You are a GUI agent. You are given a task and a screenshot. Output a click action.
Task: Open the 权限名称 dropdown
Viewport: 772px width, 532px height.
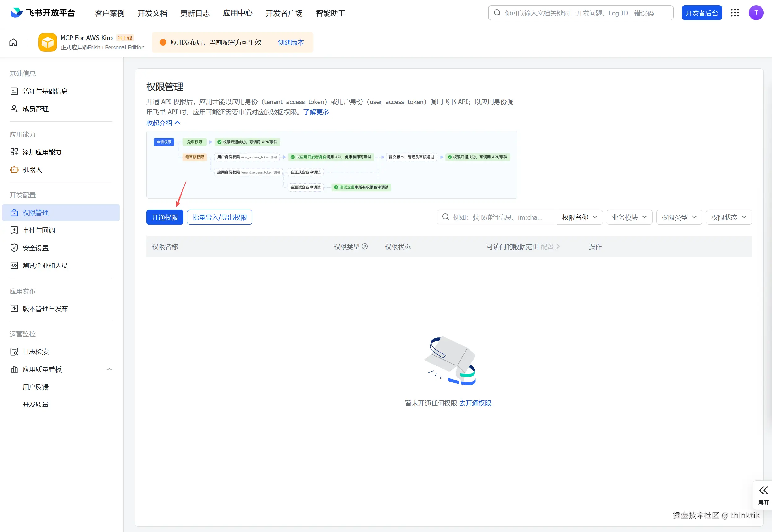pyautogui.click(x=579, y=217)
